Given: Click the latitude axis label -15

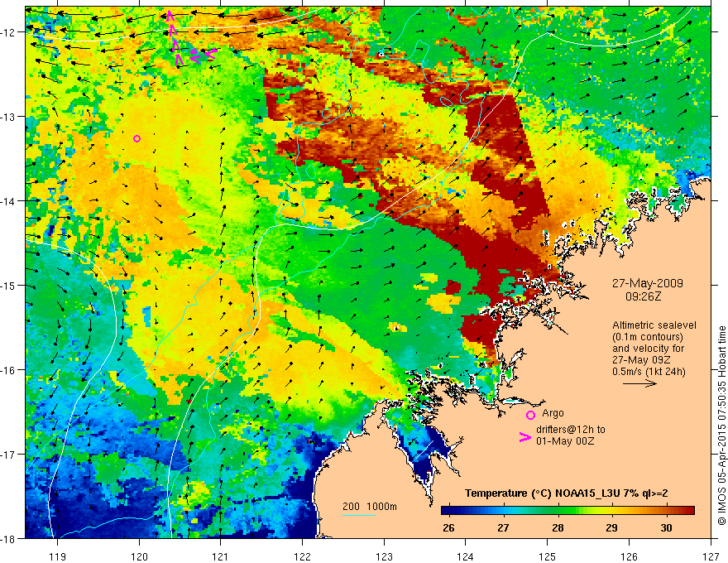Looking at the screenshot, I should click(x=8, y=286).
